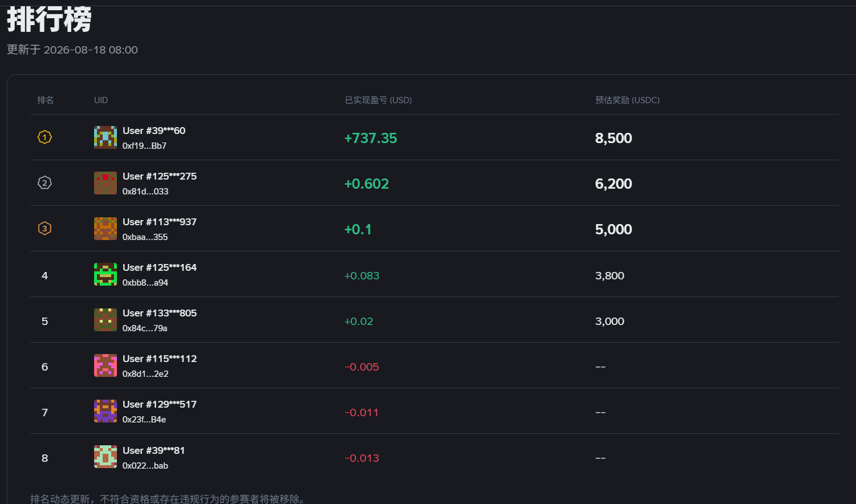The image size is (856, 504).
Task: Click the bronze rank 3 badge icon
Action: pyautogui.click(x=44, y=228)
